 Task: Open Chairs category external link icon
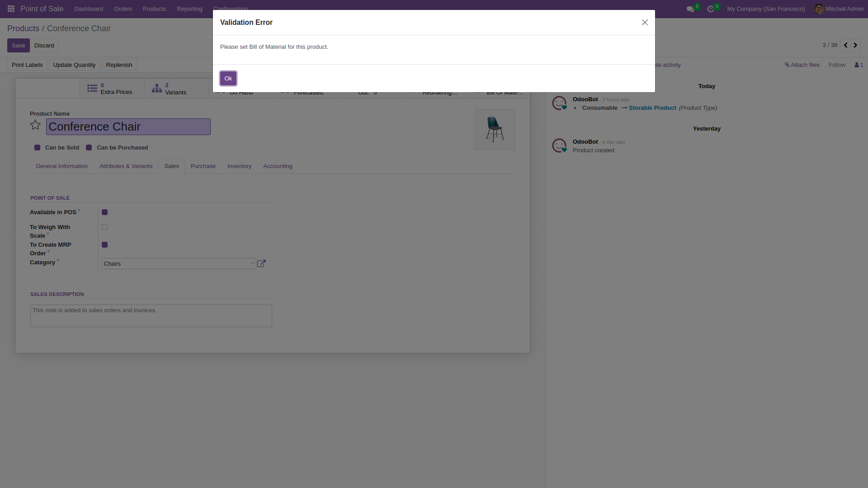click(x=261, y=263)
